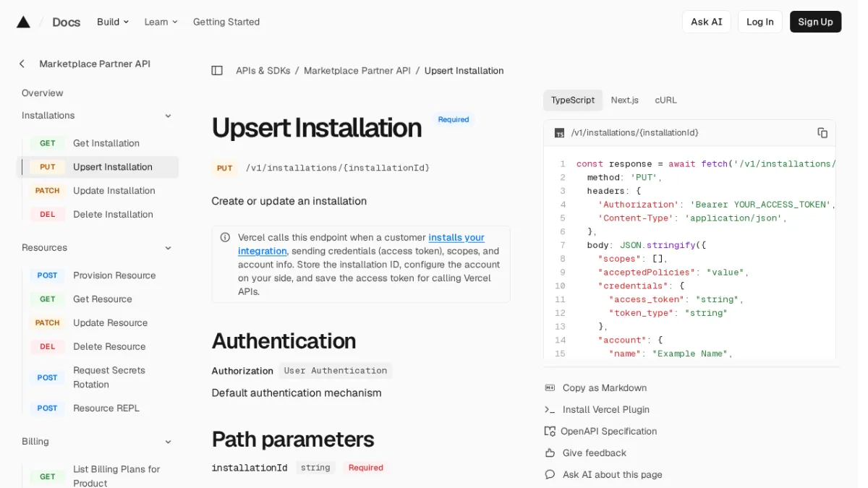Switch to the Next.js code tab
Screen dimensions: 868x488
pyautogui.click(x=625, y=100)
